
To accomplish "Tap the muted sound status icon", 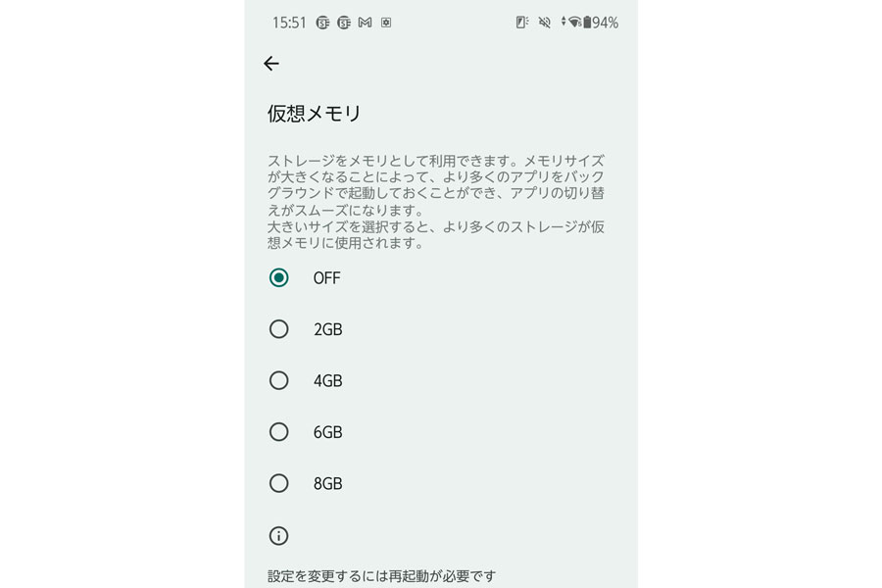I will coord(544,23).
